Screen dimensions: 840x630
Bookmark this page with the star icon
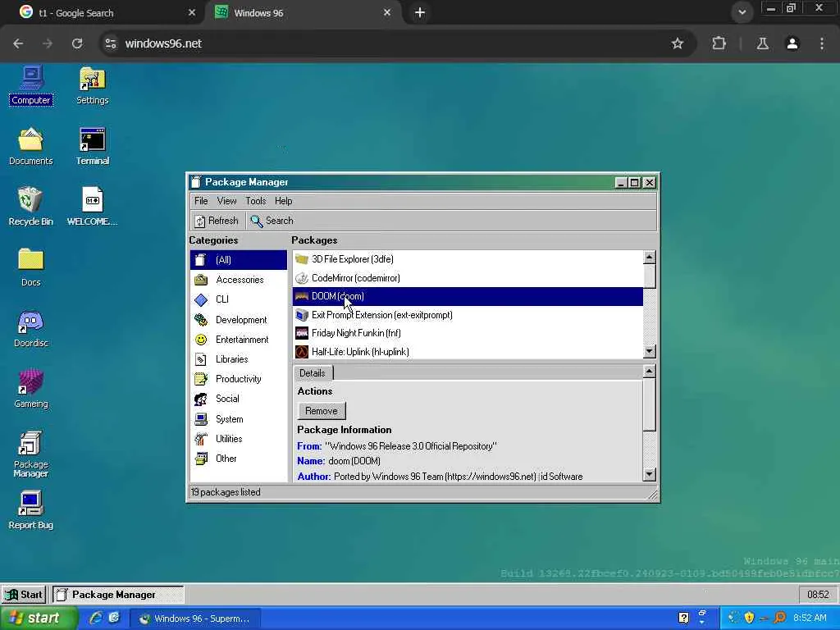coord(677,43)
